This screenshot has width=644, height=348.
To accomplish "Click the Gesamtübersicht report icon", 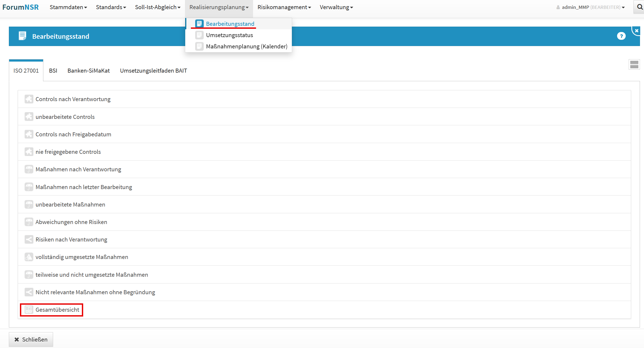I will 29,310.
